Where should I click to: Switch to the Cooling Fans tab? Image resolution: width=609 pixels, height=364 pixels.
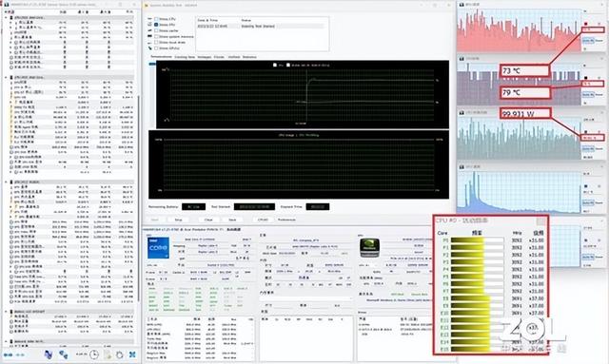[x=185, y=57]
